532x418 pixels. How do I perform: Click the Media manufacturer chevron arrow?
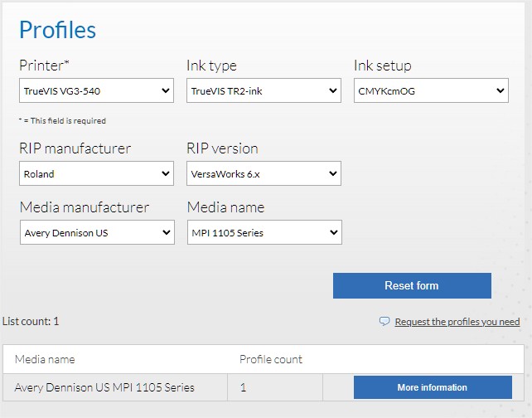pos(167,232)
